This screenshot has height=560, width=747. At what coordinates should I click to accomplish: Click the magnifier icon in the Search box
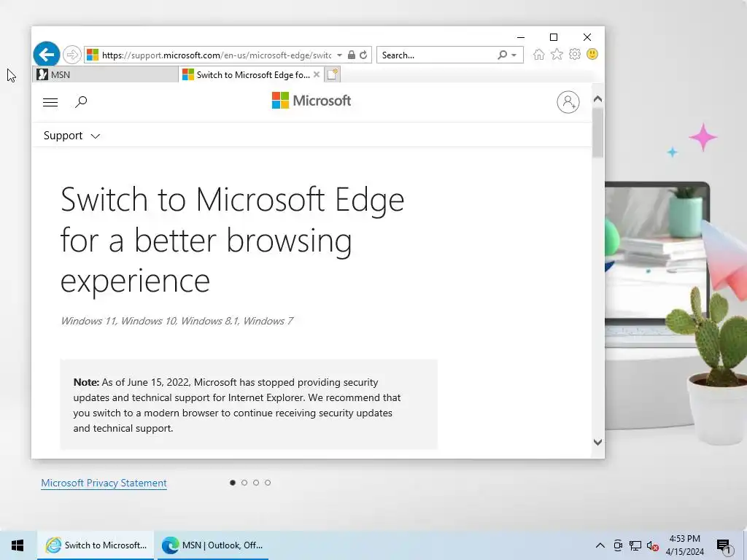tap(502, 55)
